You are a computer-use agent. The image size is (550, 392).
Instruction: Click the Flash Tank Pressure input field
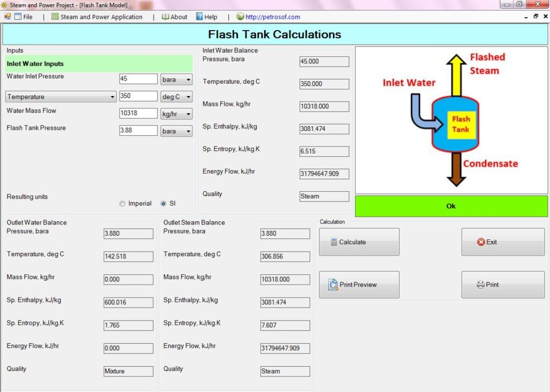(138, 131)
